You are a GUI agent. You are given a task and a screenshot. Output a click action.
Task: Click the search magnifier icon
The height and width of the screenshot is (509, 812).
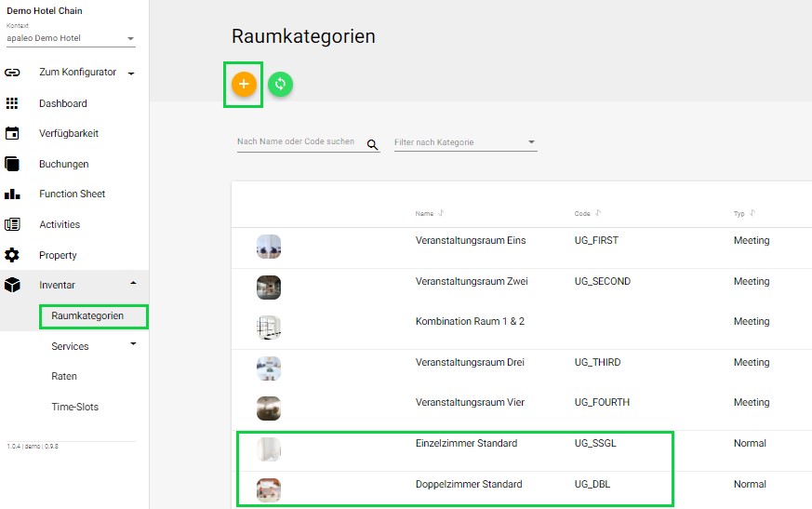click(x=372, y=144)
